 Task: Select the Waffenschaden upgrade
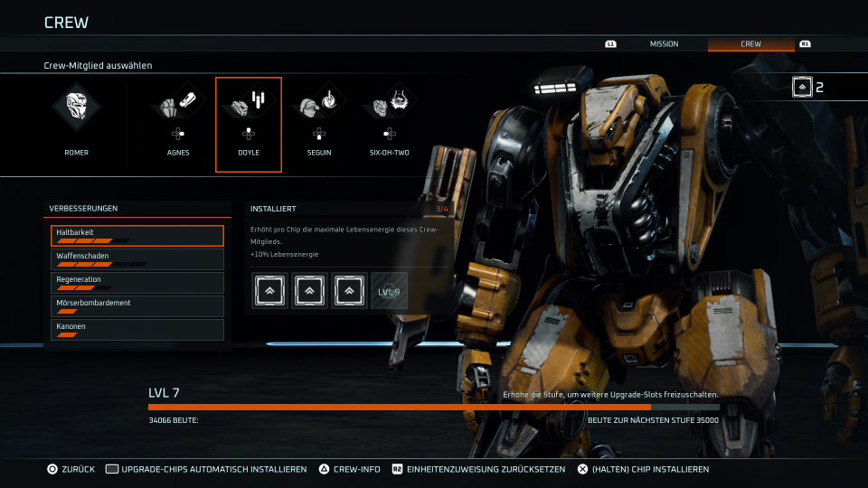point(137,259)
